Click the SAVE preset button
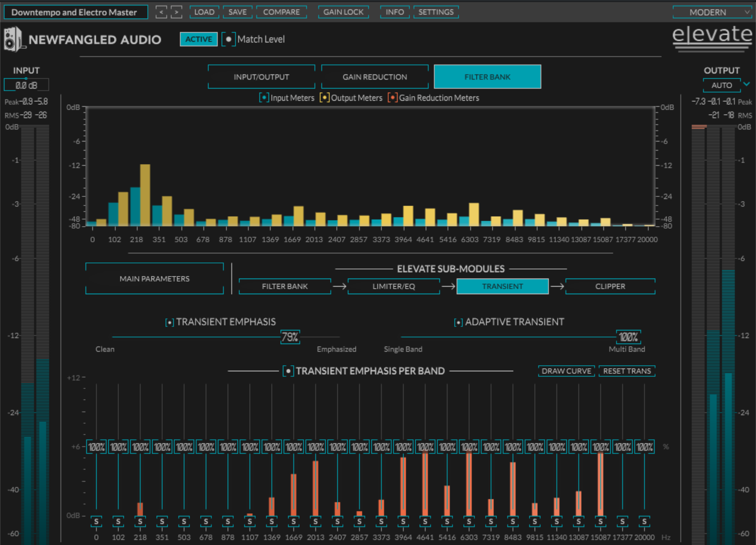This screenshot has width=756, height=545. pyautogui.click(x=237, y=12)
